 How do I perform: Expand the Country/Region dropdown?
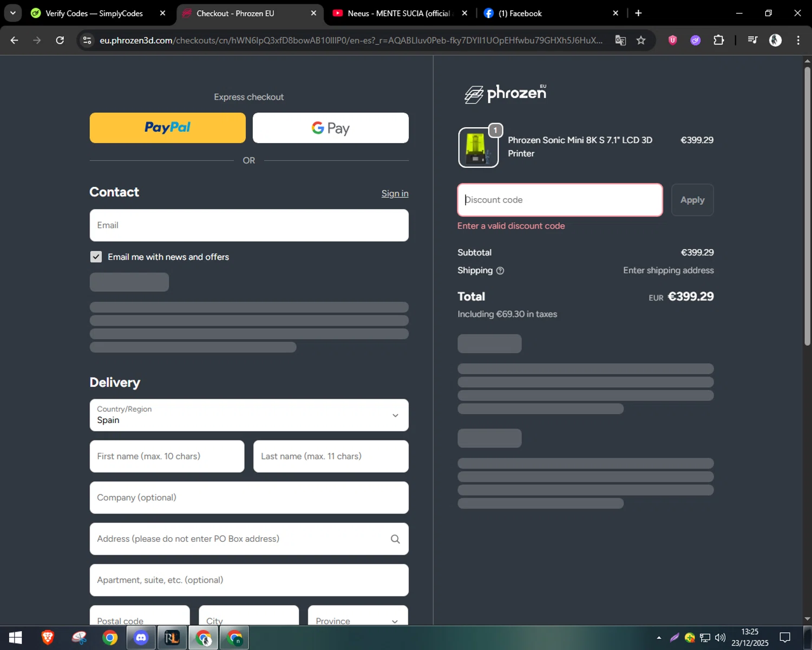[249, 415]
